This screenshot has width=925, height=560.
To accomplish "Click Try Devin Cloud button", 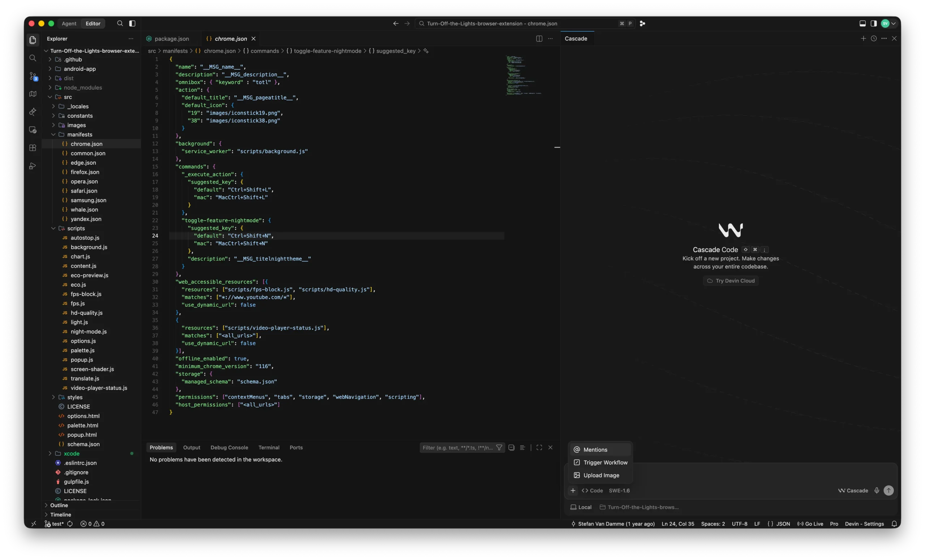I will click(x=731, y=280).
